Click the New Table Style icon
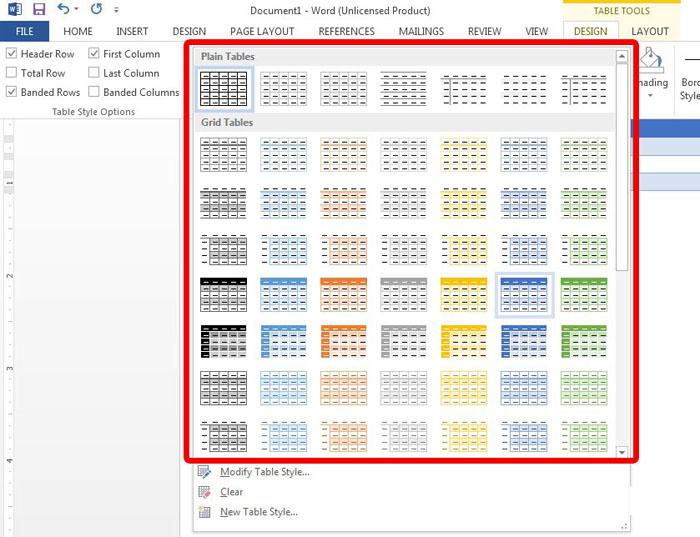Screen dimensions: 700x537 pos(204,512)
